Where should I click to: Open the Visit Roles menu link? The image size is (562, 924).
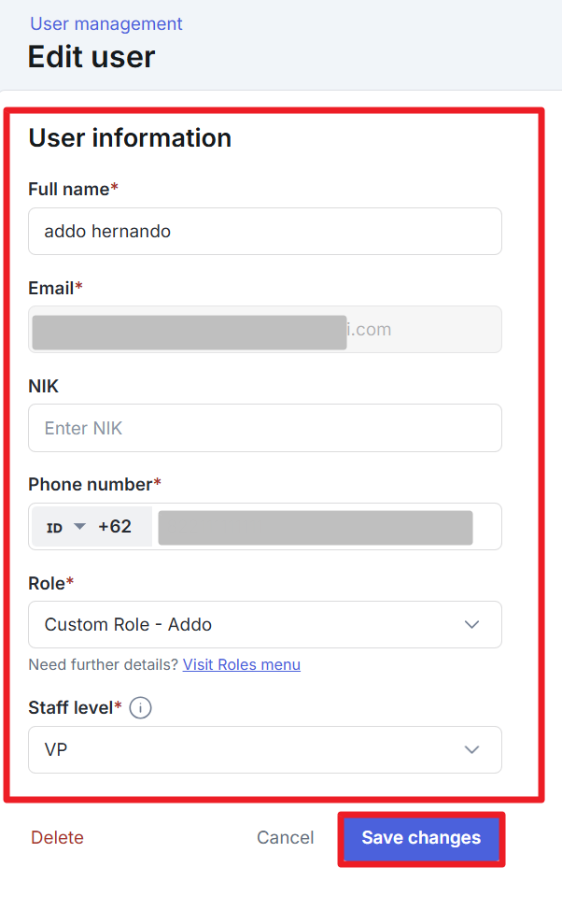click(242, 665)
